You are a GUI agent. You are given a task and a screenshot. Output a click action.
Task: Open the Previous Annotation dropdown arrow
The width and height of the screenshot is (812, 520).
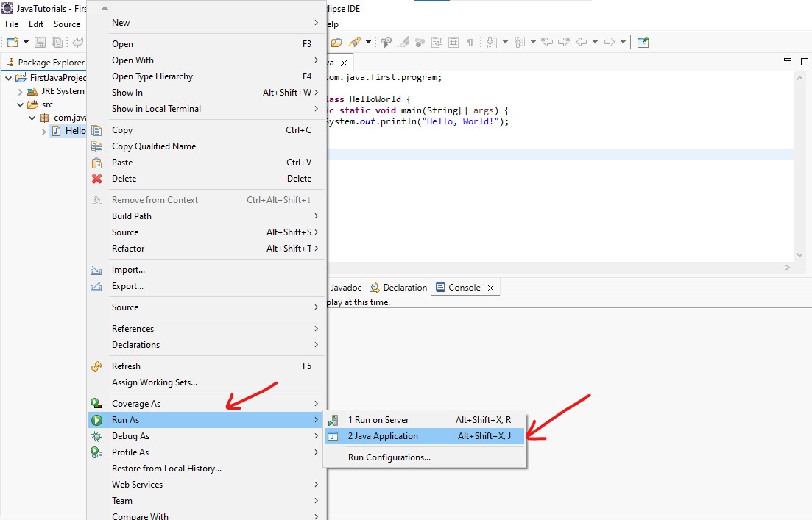point(533,42)
